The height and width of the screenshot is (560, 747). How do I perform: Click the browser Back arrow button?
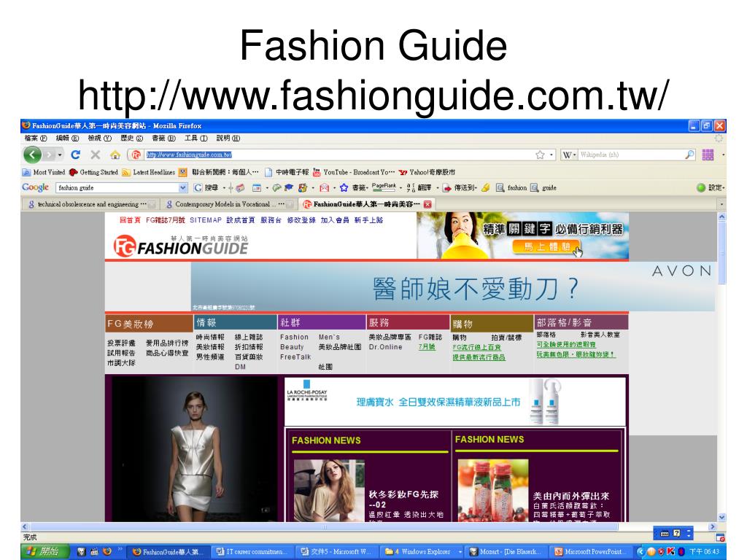pyautogui.click(x=32, y=155)
